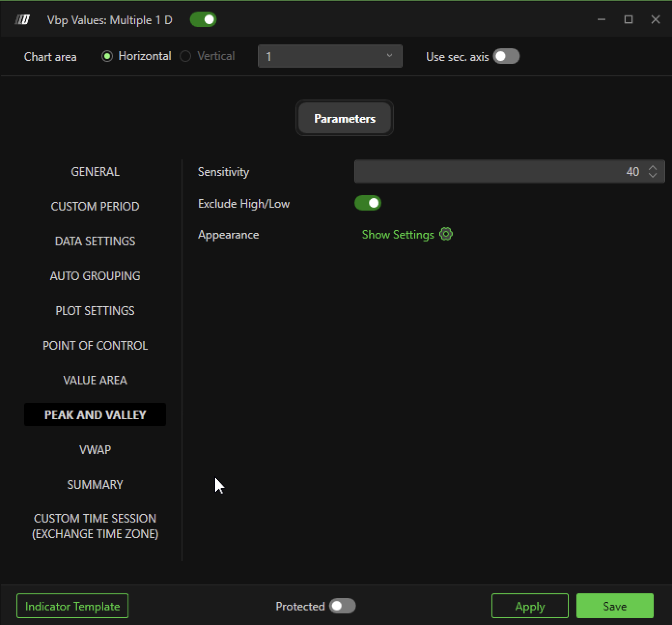Select CUSTOM TIME SESSION section
672x625 pixels.
[95, 526]
